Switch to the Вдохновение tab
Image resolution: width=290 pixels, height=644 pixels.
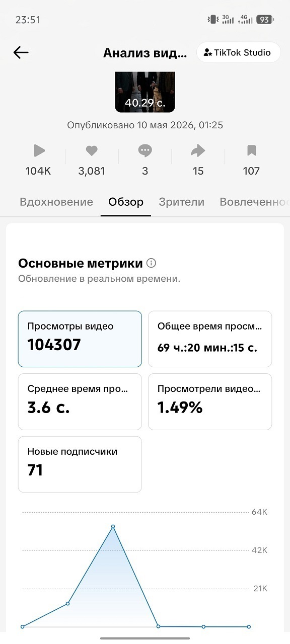tap(56, 202)
